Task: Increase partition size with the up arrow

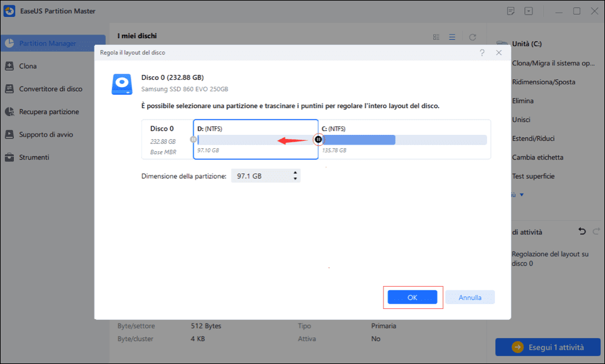Action: tap(295, 173)
